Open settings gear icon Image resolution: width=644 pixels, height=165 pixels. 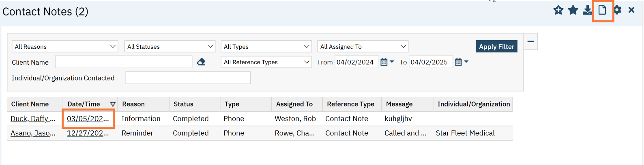click(x=617, y=10)
